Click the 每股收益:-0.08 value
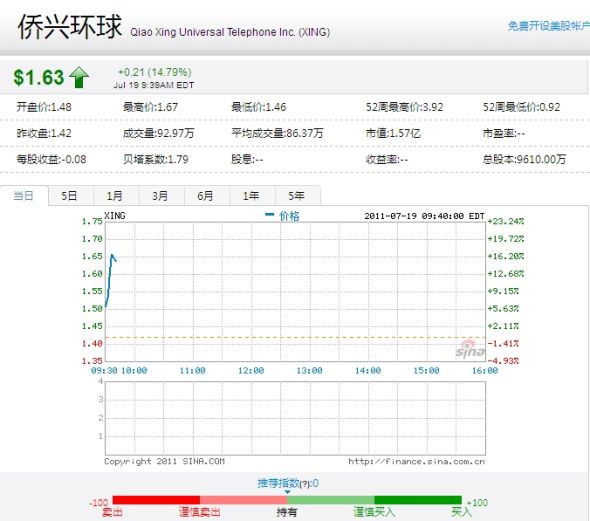 [x=52, y=159]
